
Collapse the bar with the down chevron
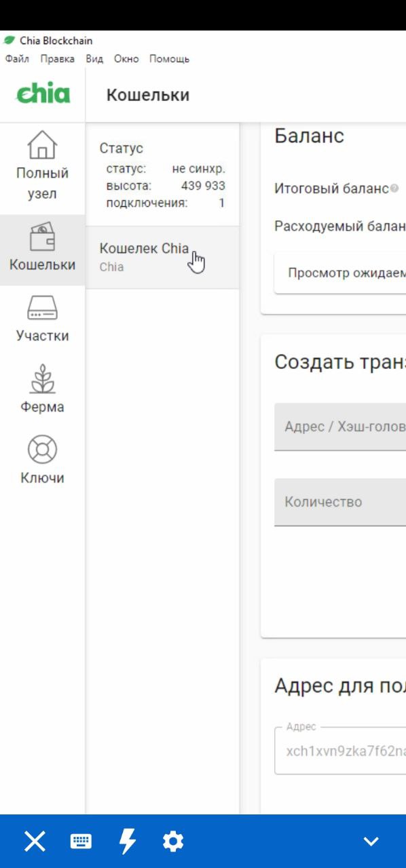[371, 842]
